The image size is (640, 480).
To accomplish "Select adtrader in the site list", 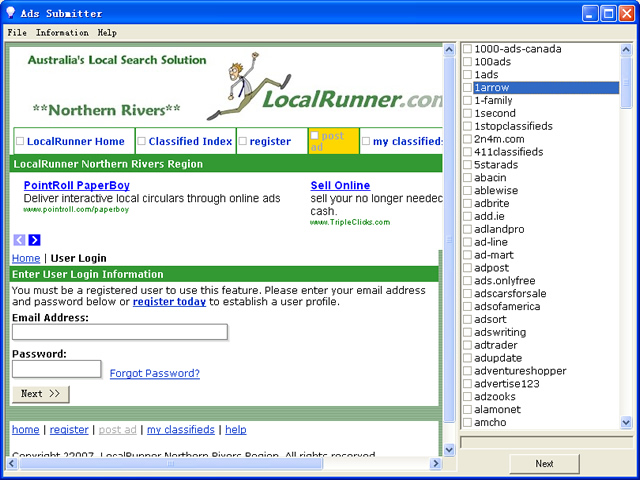I will pyautogui.click(x=496, y=345).
